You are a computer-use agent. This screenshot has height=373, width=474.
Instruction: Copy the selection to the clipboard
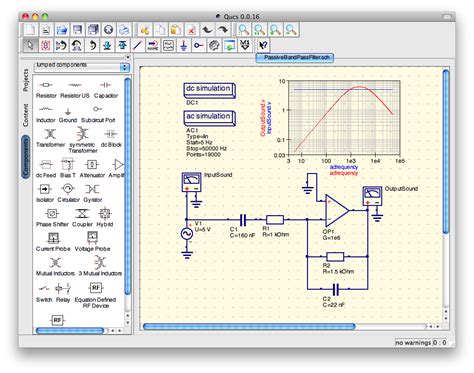point(160,30)
